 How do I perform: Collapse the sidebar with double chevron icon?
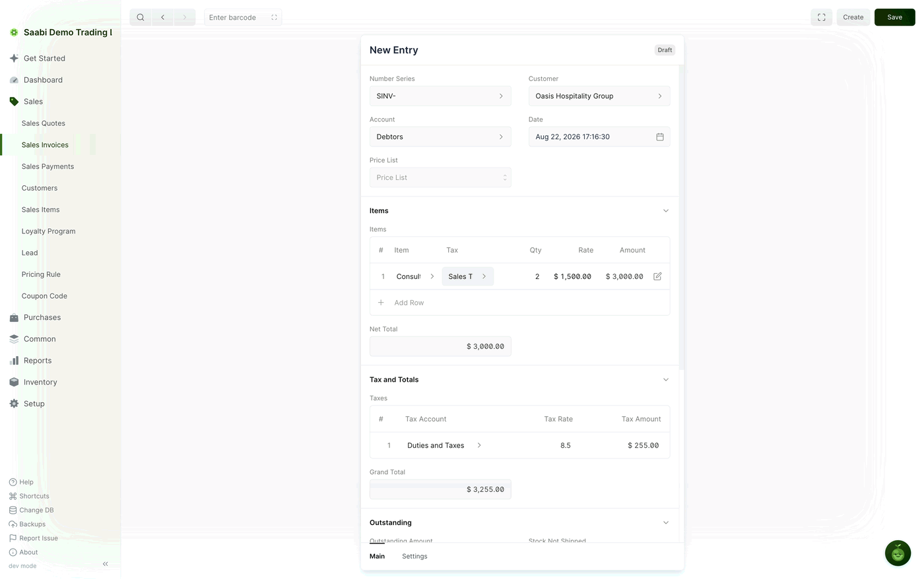point(106,564)
